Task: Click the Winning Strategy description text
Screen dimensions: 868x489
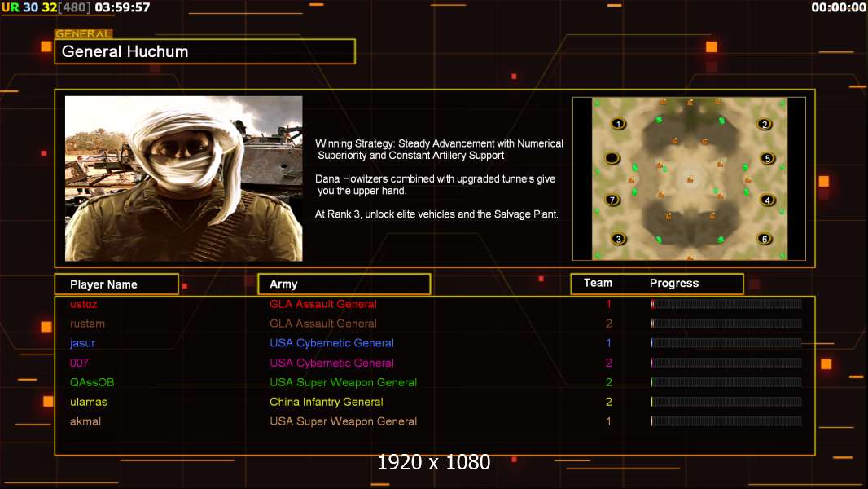Action: click(x=440, y=149)
